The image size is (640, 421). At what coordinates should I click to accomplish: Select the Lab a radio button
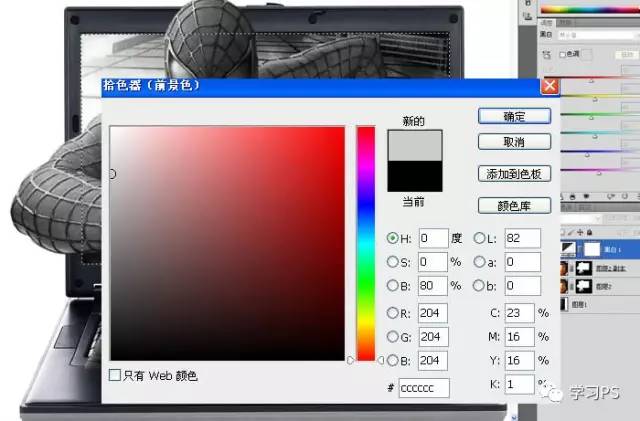click(x=479, y=262)
